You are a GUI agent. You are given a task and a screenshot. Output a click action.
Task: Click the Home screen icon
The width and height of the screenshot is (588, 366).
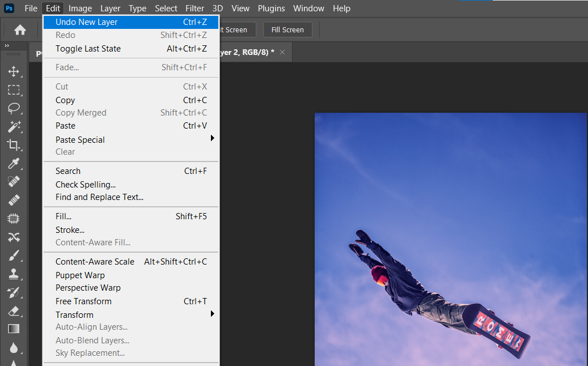tap(20, 29)
